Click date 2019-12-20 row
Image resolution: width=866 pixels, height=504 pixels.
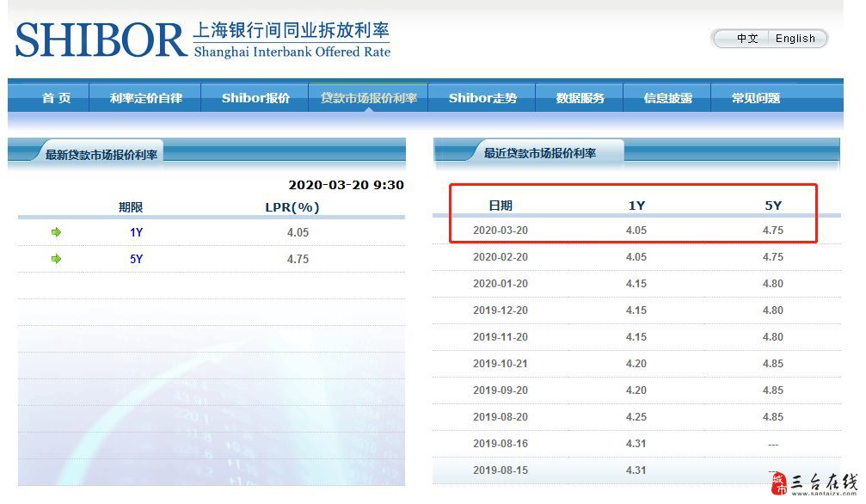point(501,310)
